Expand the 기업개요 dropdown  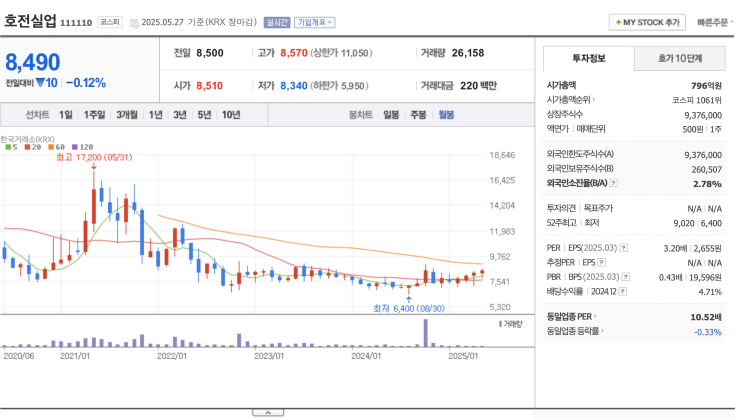[315, 22]
